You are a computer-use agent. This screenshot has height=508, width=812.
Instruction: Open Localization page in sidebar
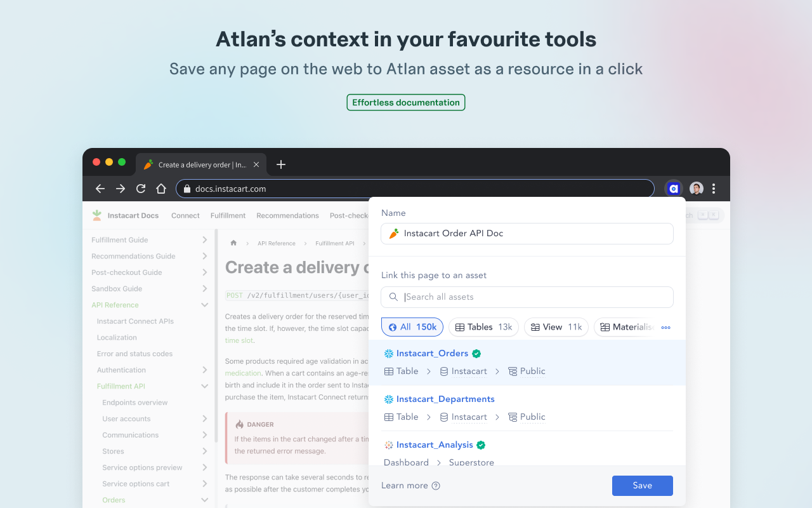pos(117,338)
